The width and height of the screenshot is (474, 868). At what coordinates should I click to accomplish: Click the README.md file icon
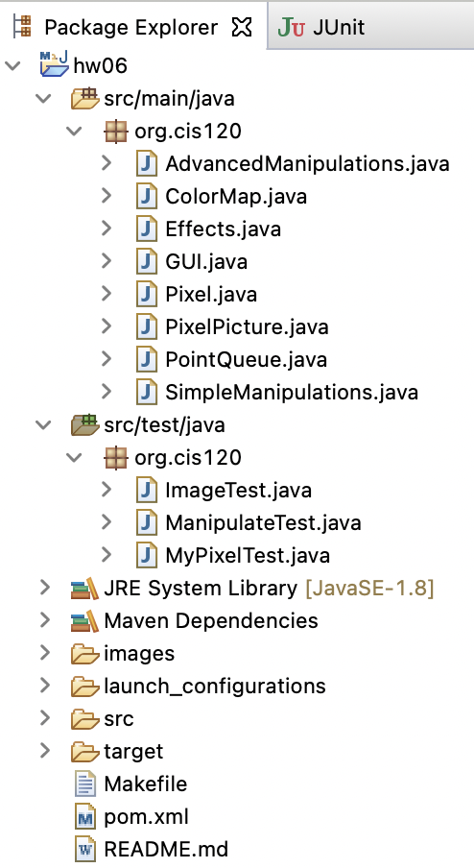[84, 851]
